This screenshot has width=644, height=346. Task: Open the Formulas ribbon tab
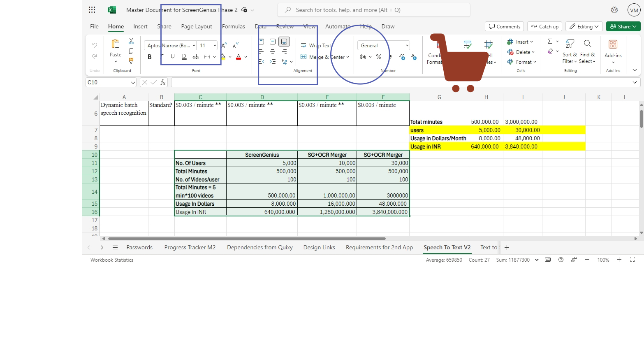234,26
